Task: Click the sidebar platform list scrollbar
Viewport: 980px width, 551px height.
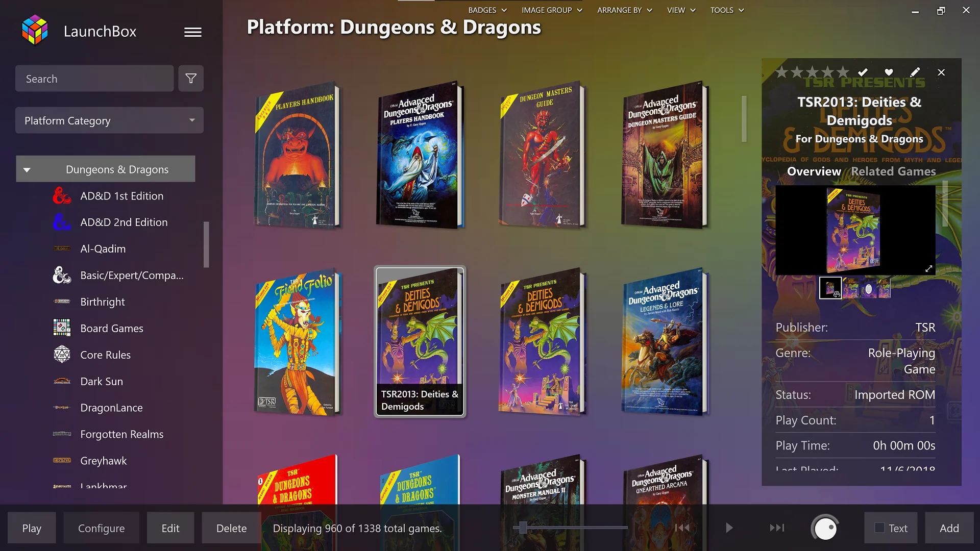Action: tap(206, 244)
